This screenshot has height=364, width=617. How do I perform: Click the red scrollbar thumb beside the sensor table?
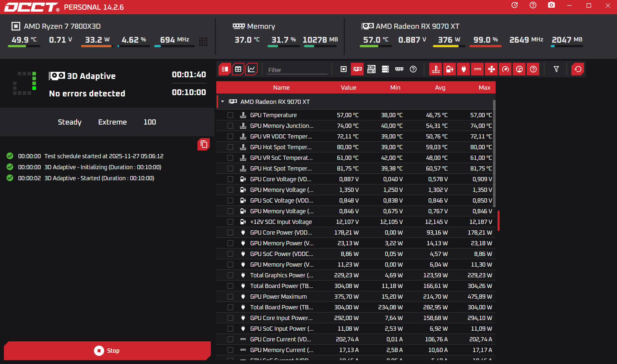click(499, 221)
